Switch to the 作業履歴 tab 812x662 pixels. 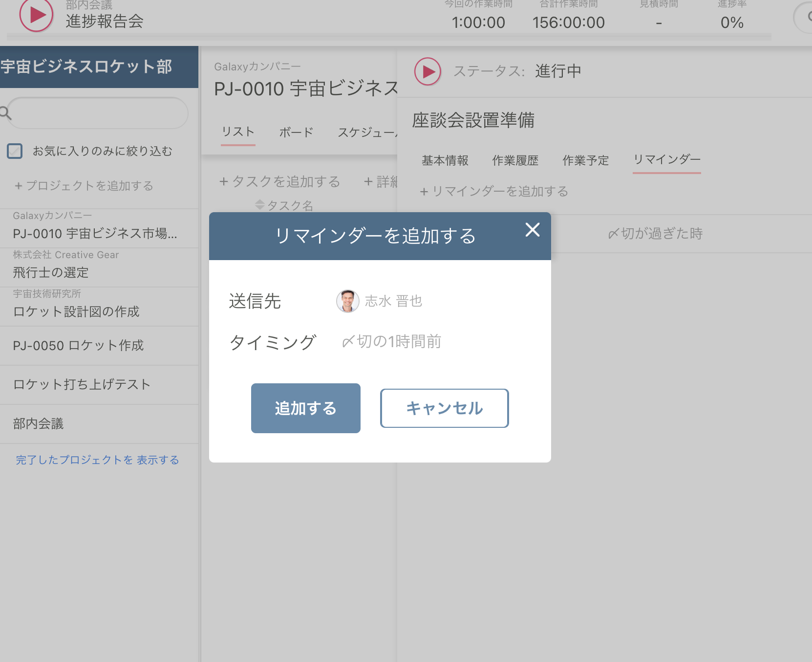[x=514, y=160]
